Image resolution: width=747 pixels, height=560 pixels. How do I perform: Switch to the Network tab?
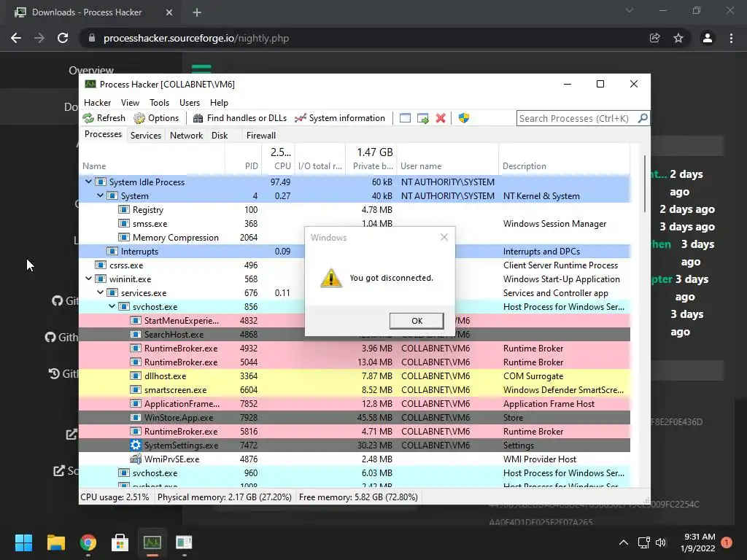click(x=186, y=135)
